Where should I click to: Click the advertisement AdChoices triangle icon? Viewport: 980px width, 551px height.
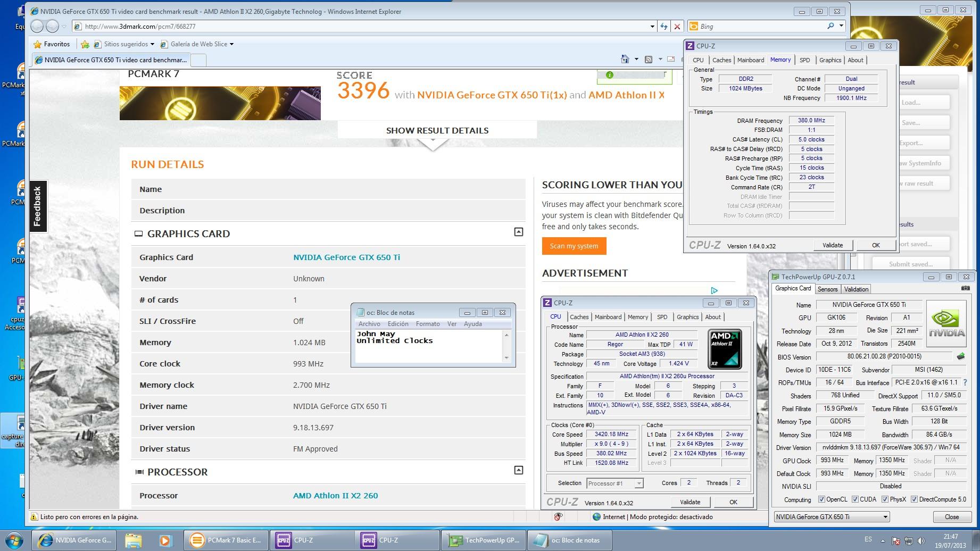pos(714,290)
